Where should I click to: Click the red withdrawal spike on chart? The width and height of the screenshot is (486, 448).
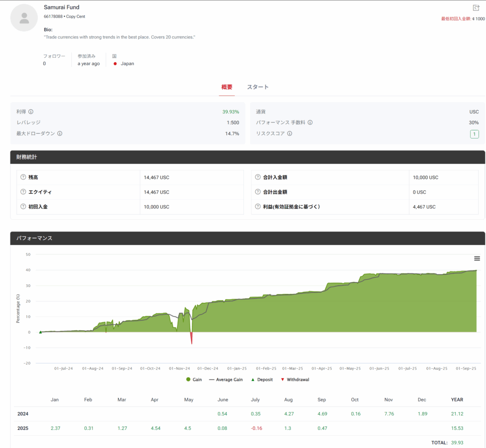[192, 338]
